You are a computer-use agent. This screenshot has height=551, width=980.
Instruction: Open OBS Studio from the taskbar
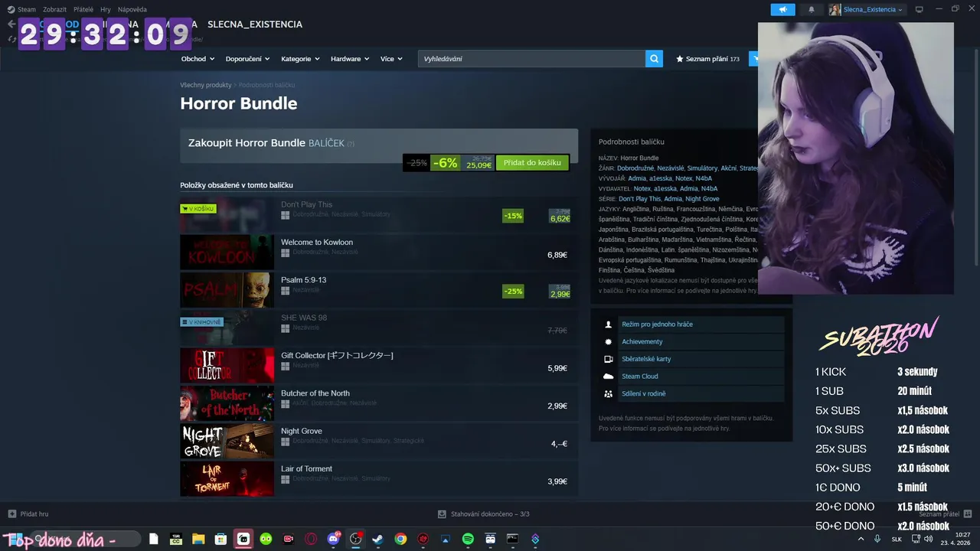(x=356, y=539)
